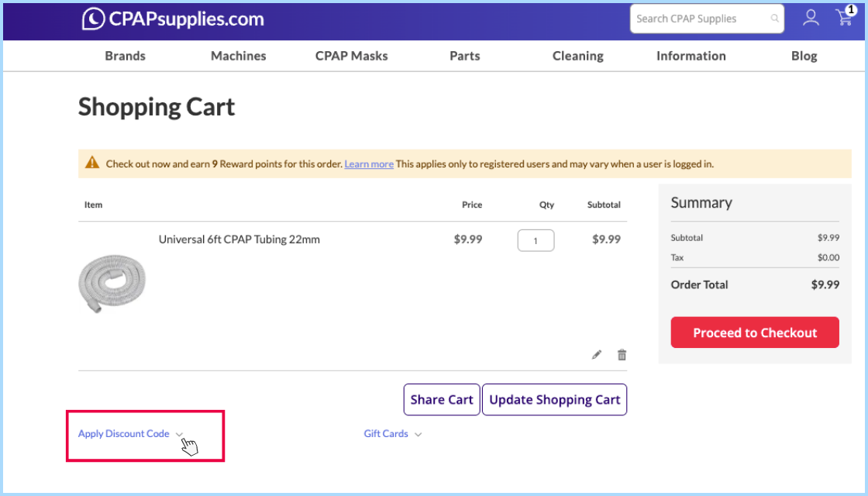
Task: Click the pencil edit item icon
Action: [597, 355]
